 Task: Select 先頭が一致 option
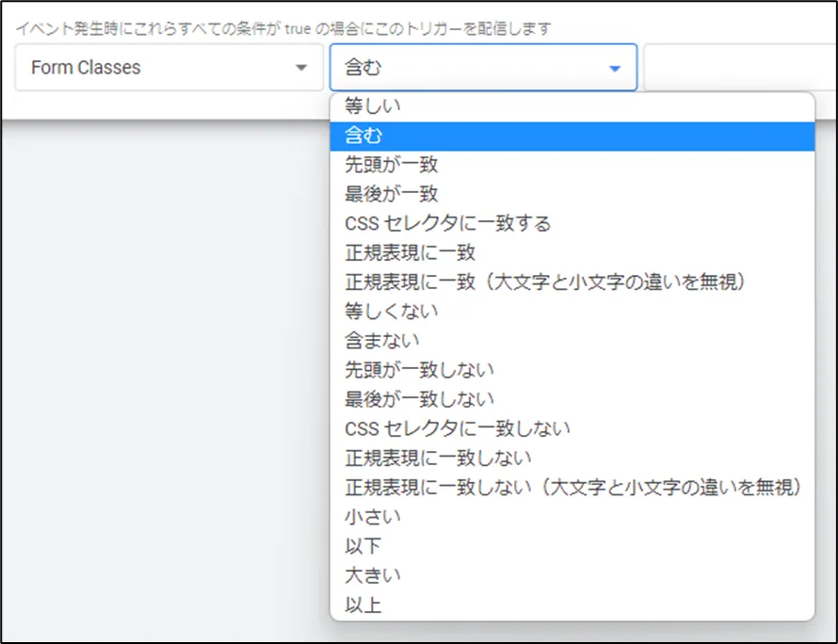click(391, 165)
